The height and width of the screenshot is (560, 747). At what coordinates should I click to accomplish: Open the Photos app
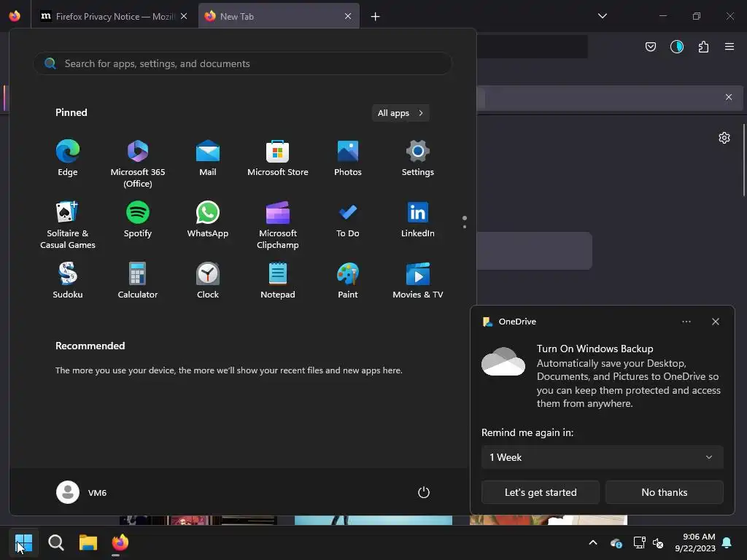tap(348, 159)
